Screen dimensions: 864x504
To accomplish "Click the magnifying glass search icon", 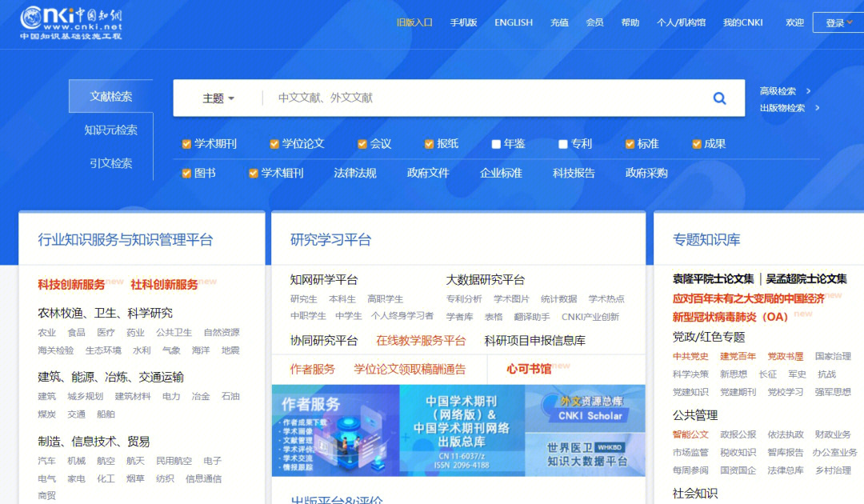I will point(719,98).
